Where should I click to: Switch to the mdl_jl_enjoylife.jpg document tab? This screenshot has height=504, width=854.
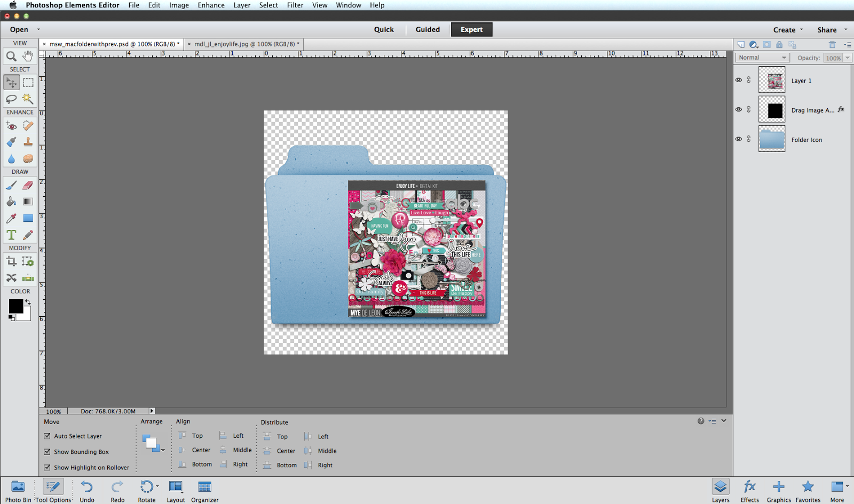point(243,44)
